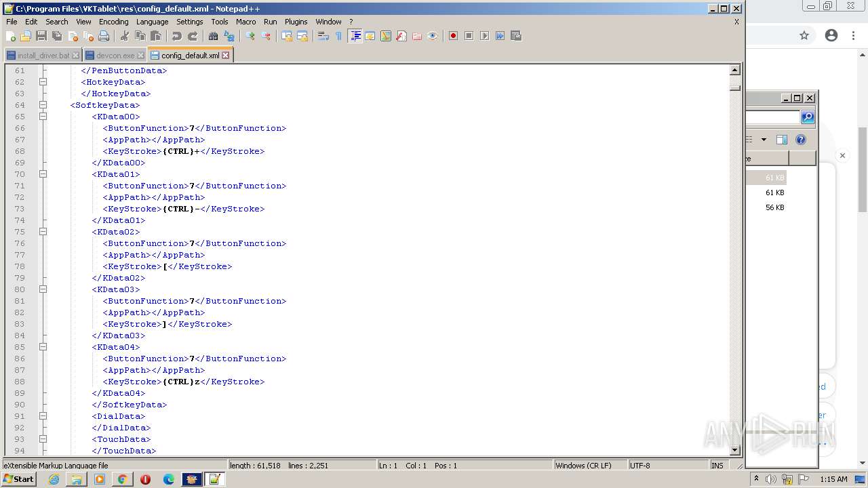Click the vertical scrollbar down arrow
This screenshot has width=868, height=488.
(734, 450)
